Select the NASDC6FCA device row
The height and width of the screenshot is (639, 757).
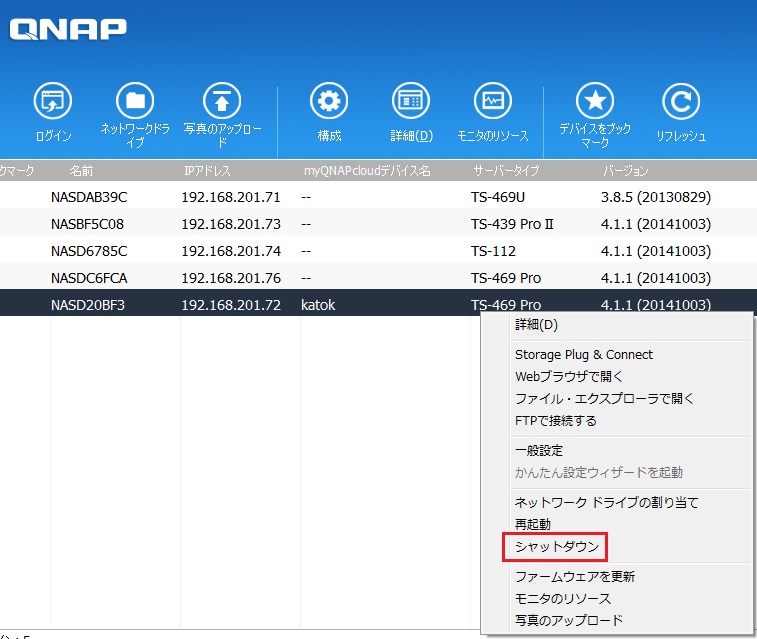coord(378,278)
